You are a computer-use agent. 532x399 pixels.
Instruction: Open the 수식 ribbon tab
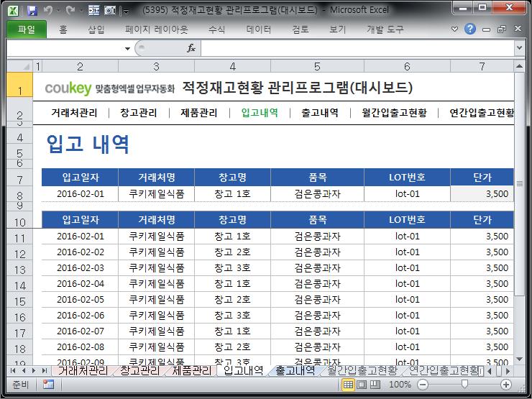point(217,29)
